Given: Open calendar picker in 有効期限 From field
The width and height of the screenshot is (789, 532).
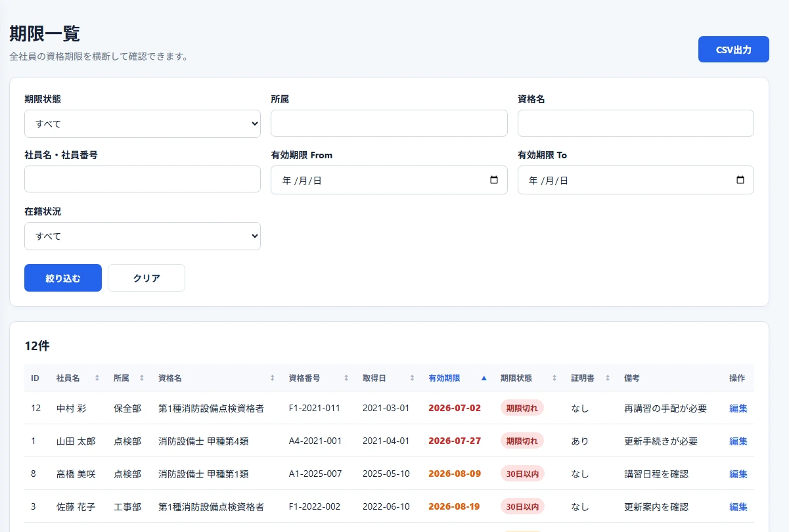Looking at the screenshot, I should click(494, 180).
